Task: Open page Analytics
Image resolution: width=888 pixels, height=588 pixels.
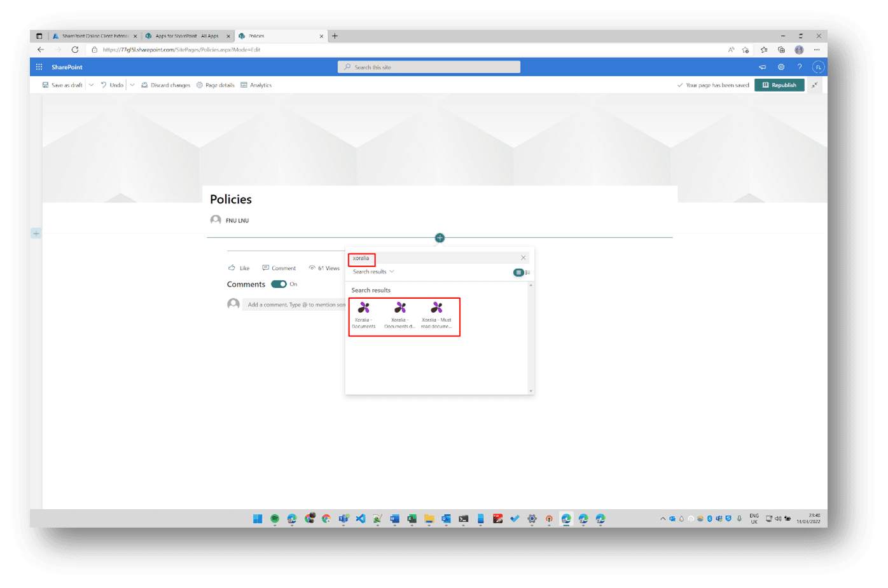Action: click(x=256, y=85)
